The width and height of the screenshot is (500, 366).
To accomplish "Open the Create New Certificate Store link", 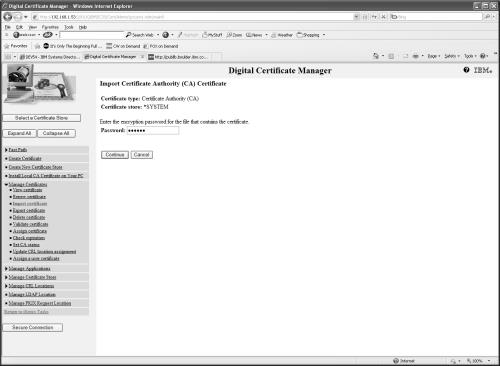I will (35, 167).
